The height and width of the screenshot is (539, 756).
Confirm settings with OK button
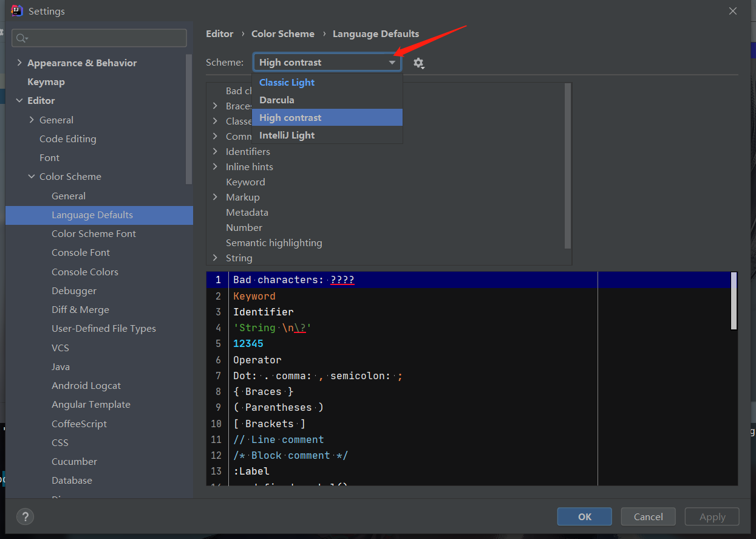point(584,517)
